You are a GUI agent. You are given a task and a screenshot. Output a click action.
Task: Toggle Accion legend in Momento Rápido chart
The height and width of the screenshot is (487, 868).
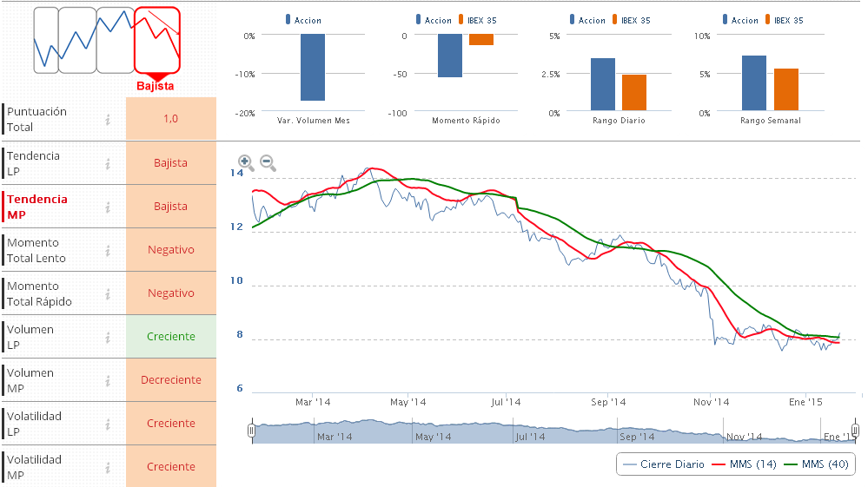pos(434,20)
